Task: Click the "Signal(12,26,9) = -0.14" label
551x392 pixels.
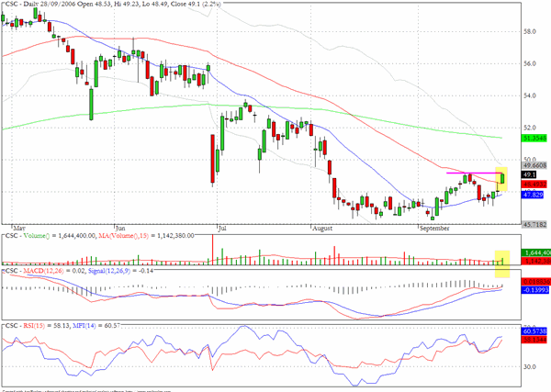Action: (x=120, y=271)
